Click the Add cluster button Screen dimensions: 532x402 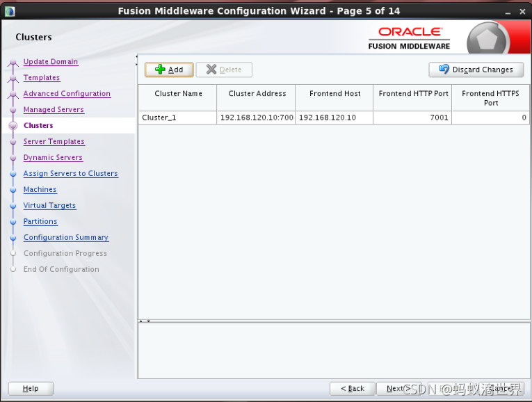click(169, 70)
